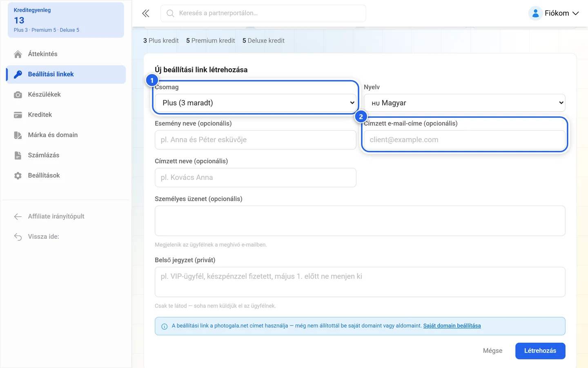Viewport: 588px width, 368px height.
Task: Click the gear icon beside Beállítások
Action: (18, 176)
